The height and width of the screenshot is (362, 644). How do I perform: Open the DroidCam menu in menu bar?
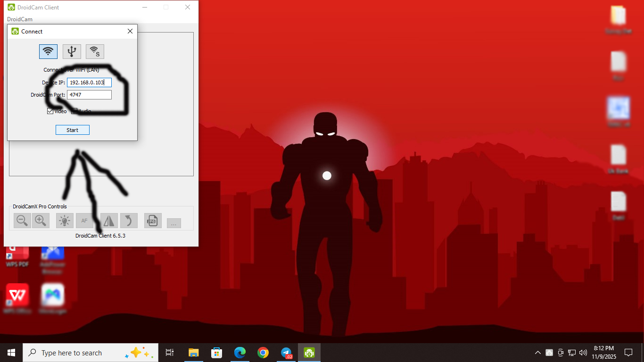[20, 19]
